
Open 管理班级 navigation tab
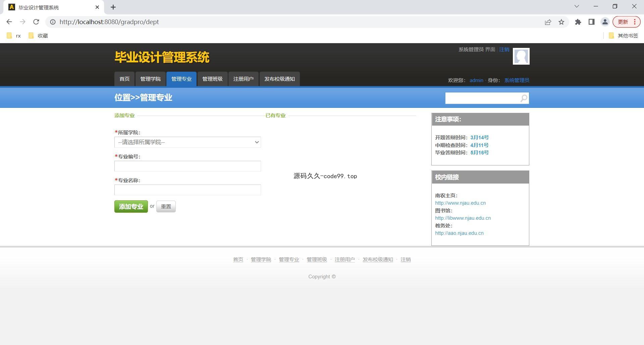pyautogui.click(x=212, y=79)
